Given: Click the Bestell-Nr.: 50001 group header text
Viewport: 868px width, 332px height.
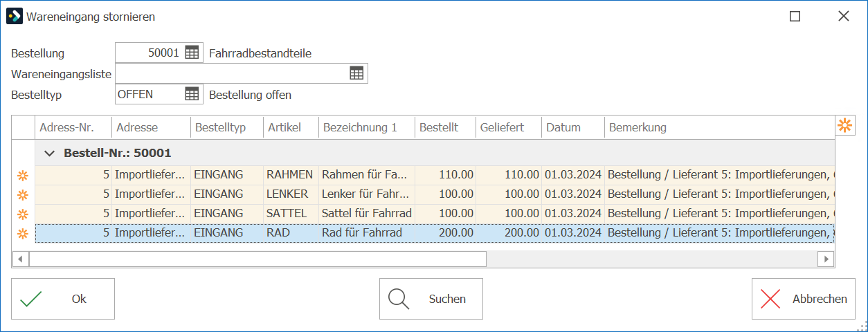Looking at the screenshot, I should (118, 153).
